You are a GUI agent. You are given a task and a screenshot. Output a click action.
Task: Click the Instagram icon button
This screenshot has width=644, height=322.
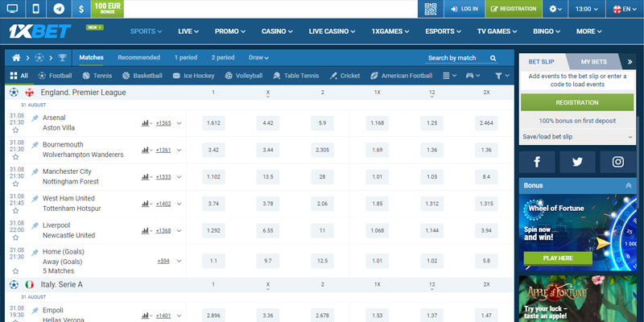coord(617,162)
